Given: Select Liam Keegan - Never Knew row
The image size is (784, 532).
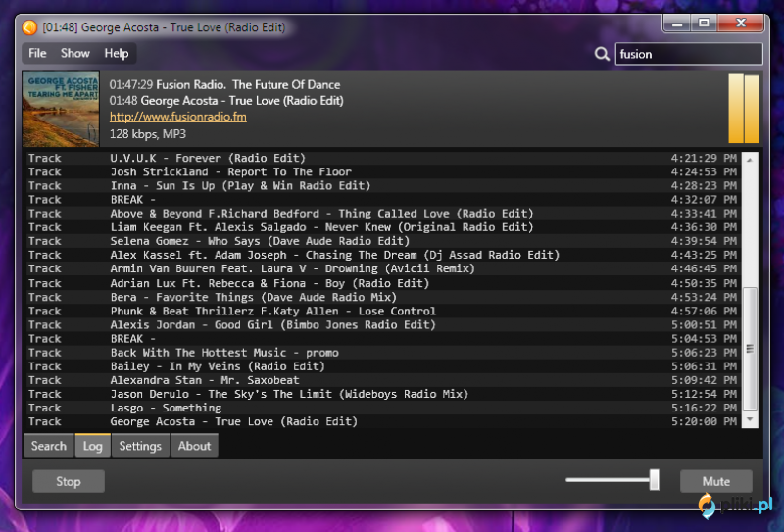Looking at the screenshot, I should (x=383, y=227).
